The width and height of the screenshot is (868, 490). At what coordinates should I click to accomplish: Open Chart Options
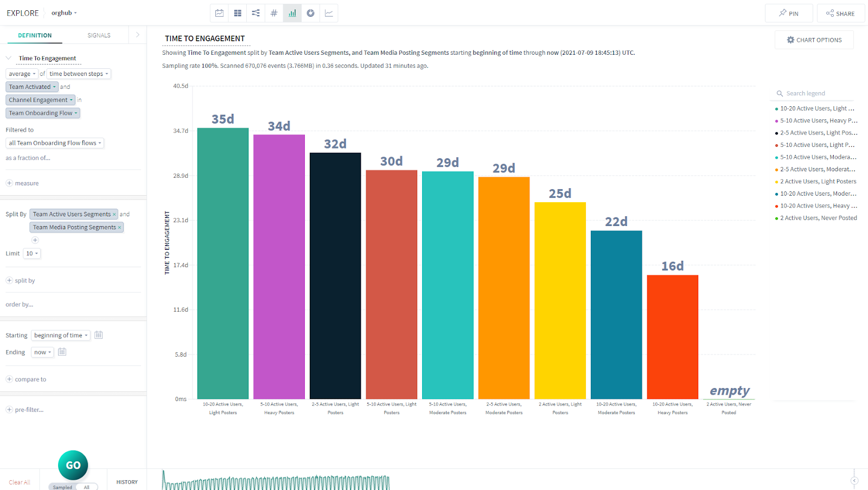[x=814, y=40]
